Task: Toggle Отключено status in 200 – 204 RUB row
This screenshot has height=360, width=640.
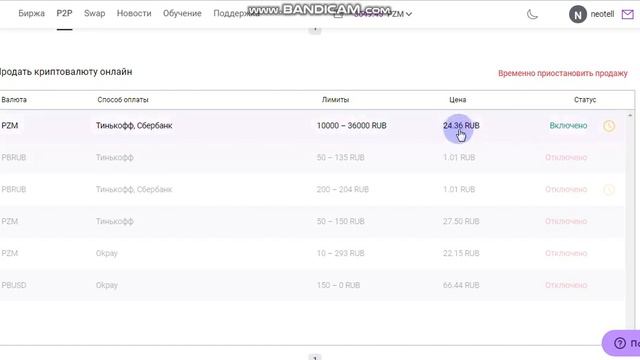Action: pyautogui.click(x=566, y=189)
